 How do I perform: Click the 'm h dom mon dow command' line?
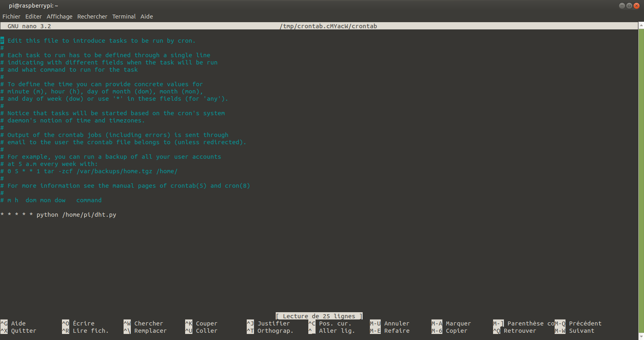(51, 200)
